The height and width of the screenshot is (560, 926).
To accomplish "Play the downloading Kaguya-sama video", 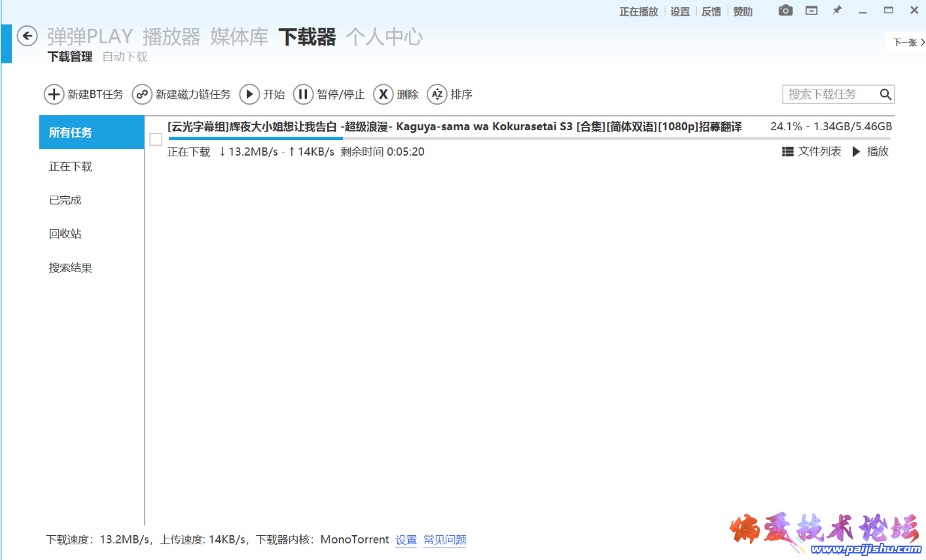I will pos(870,151).
